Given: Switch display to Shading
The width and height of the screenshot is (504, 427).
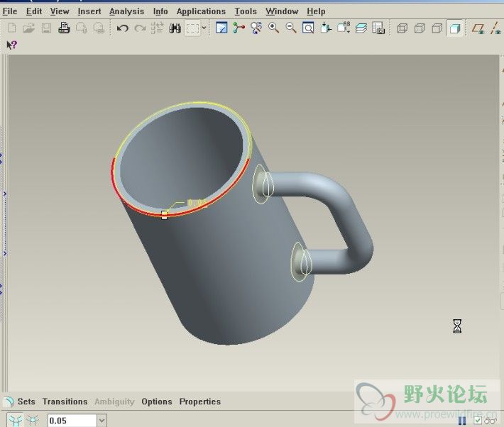Looking at the screenshot, I should click(x=454, y=28).
